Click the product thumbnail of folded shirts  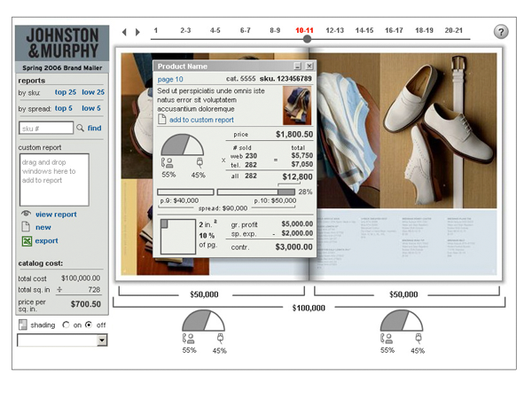click(x=297, y=106)
